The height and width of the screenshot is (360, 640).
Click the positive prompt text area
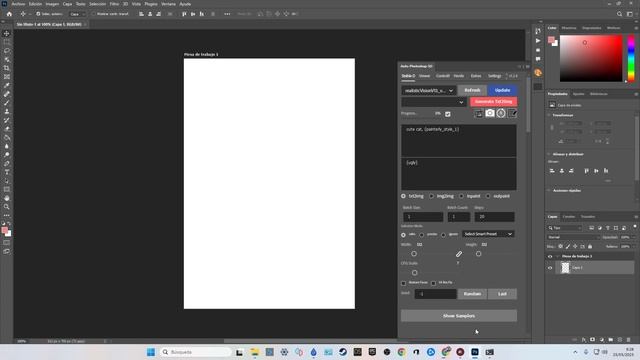[459, 141]
